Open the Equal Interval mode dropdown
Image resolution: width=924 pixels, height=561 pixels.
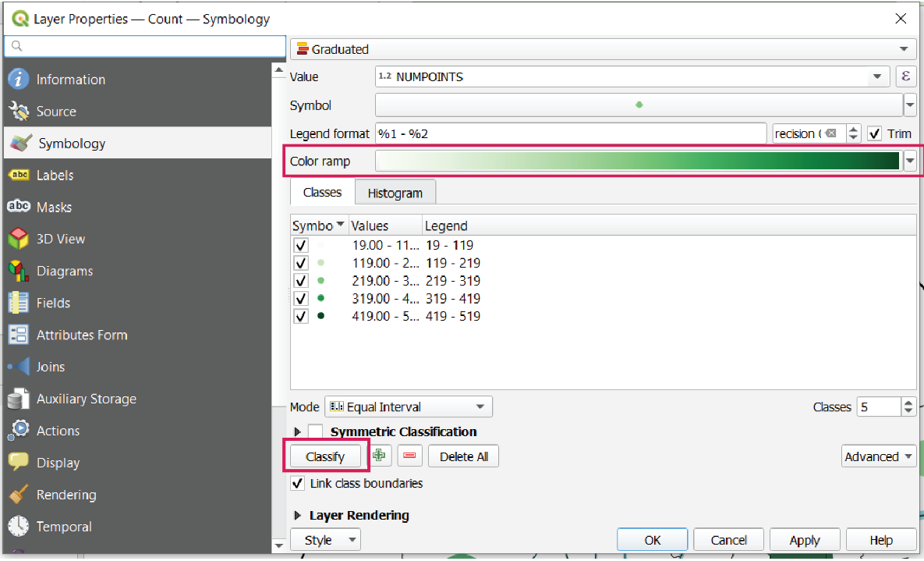408,407
